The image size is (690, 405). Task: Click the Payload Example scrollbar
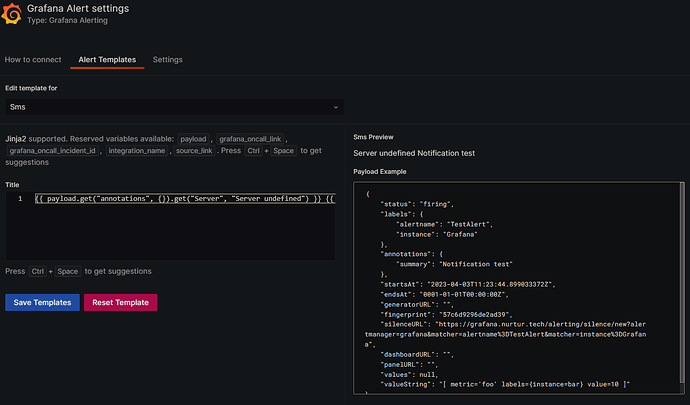click(x=682, y=282)
